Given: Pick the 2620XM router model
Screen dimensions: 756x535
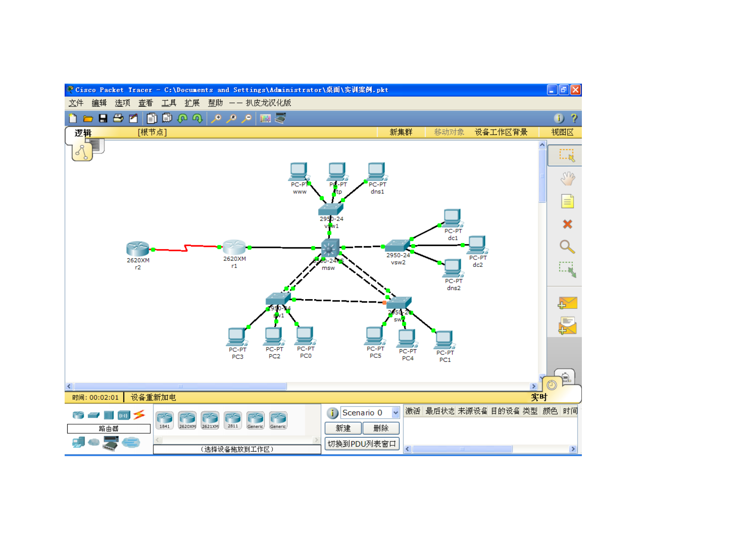Looking at the screenshot, I should click(187, 420).
